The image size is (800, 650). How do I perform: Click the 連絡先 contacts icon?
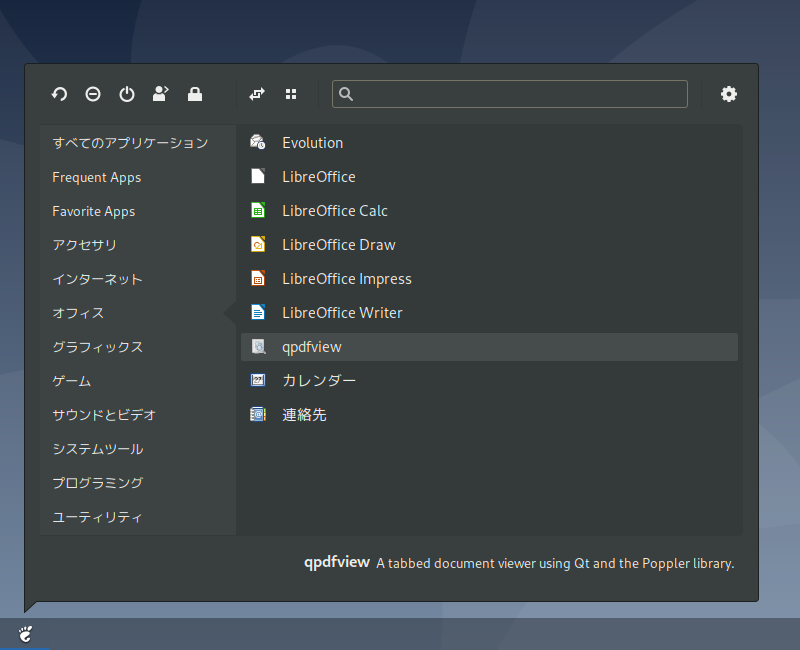258,414
